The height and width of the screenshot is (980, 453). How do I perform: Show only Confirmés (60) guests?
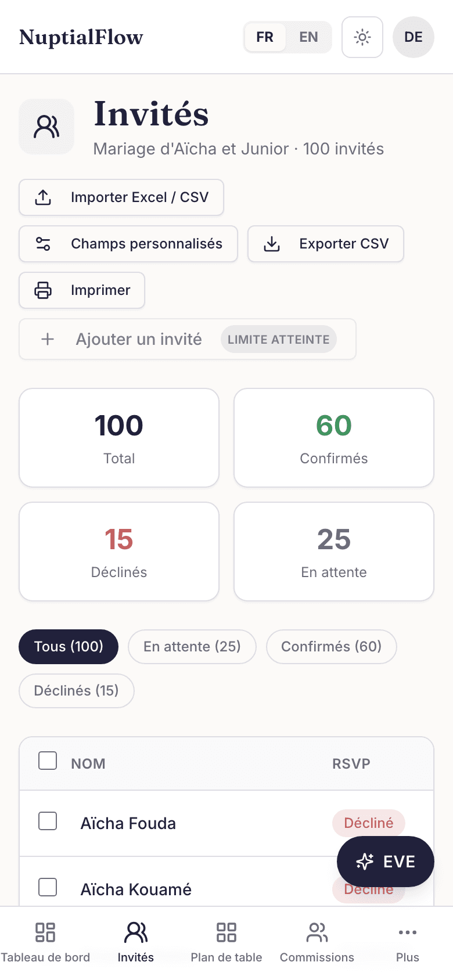point(332,647)
